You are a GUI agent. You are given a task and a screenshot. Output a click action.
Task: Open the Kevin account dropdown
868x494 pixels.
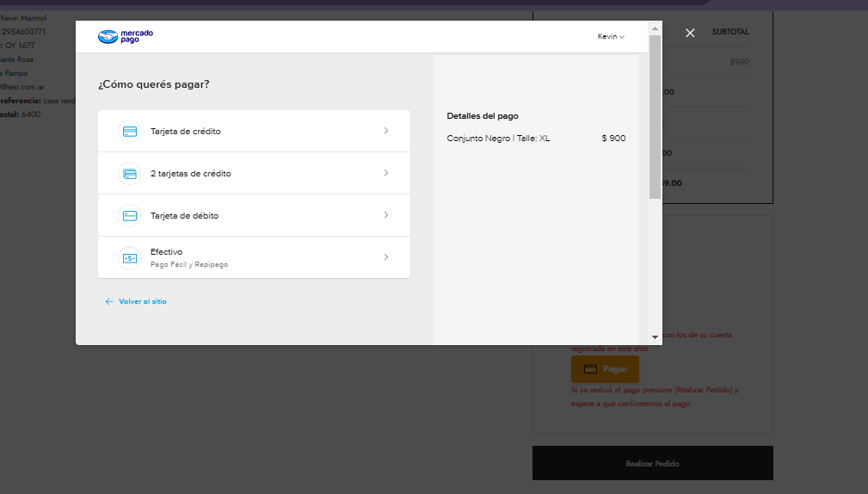click(x=611, y=36)
